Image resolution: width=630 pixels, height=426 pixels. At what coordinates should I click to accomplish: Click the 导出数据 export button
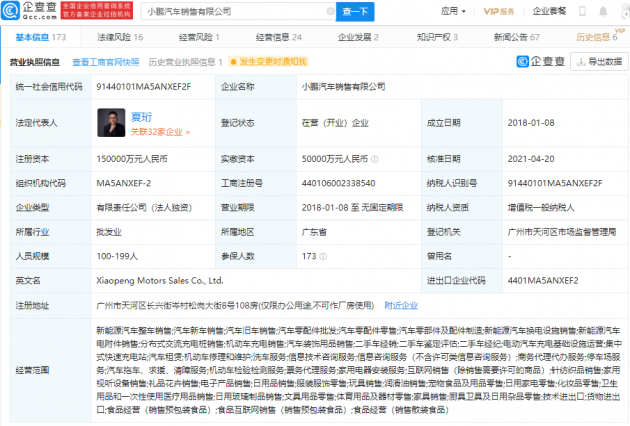tap(599, 62)
